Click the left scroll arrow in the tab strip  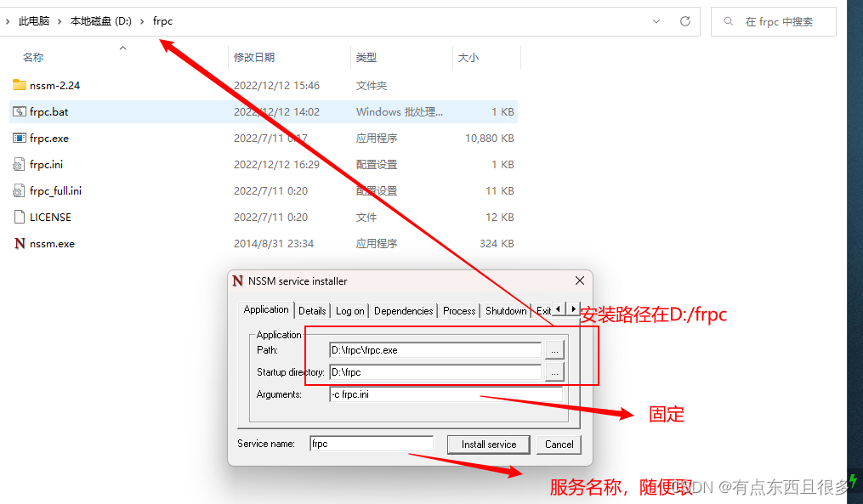click(x=559, y=310)
